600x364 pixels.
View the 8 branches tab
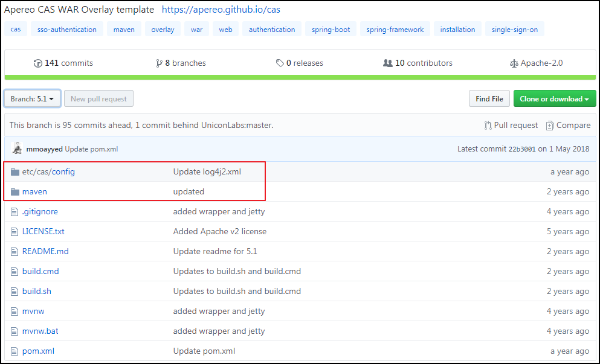click(x=181, y=63)
